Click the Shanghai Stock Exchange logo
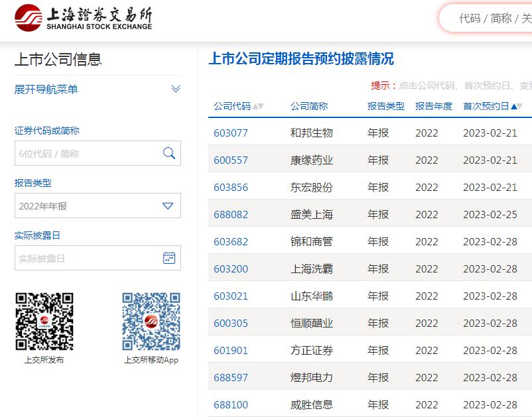Image resolution: width=532 pixels, height=417 pixels. [x=84, y=18]
